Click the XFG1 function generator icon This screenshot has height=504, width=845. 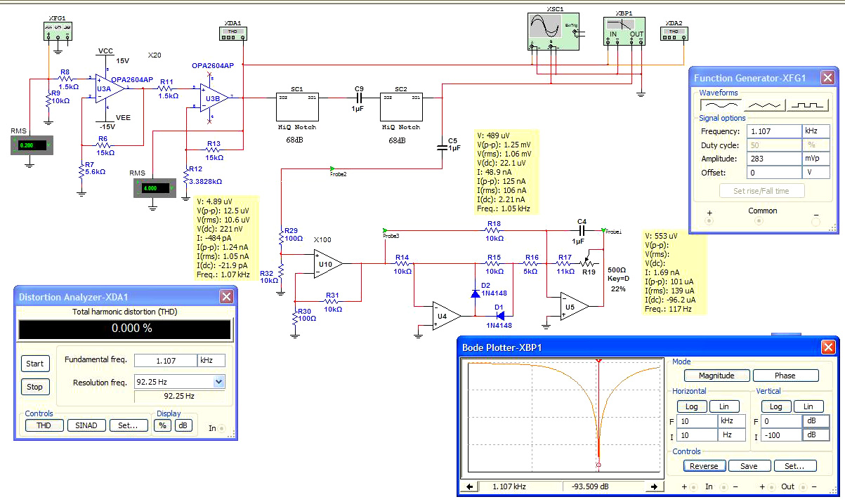(x=58, y=32)
